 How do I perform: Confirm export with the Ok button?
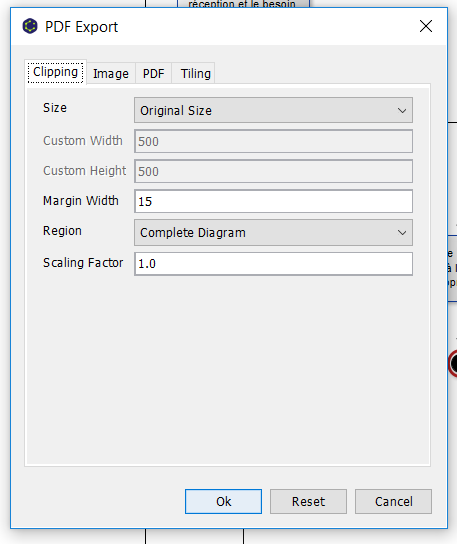[x=223, y=501]
